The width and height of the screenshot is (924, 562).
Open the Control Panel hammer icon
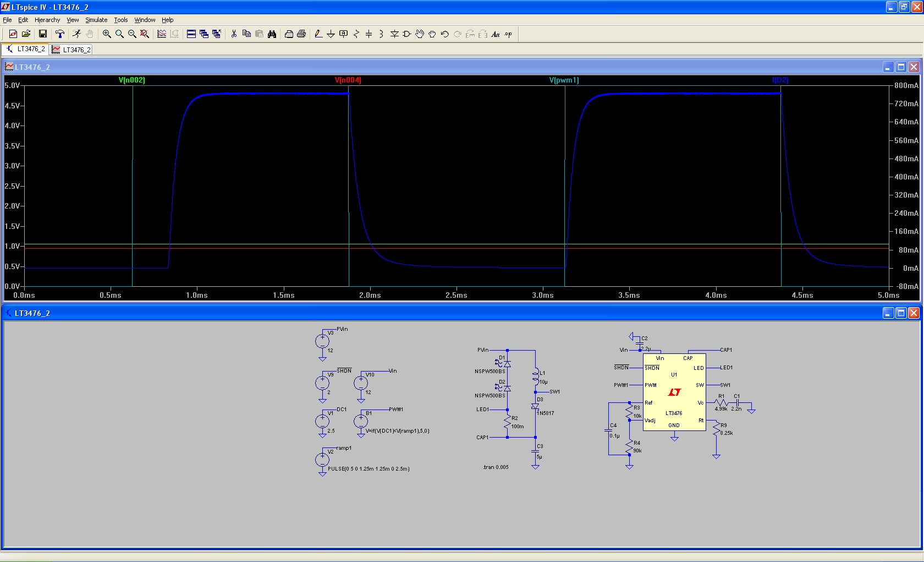coord(60,34)
